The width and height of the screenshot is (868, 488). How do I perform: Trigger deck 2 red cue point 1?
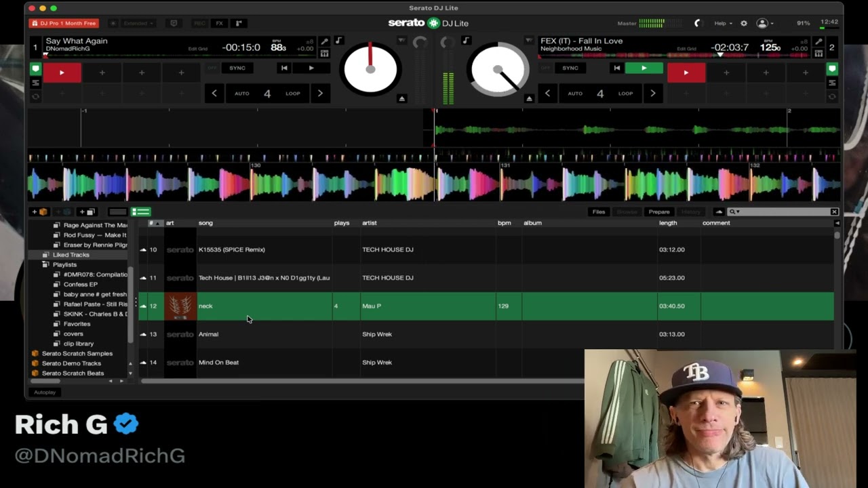pyautogui.click(x=686, y=73)
